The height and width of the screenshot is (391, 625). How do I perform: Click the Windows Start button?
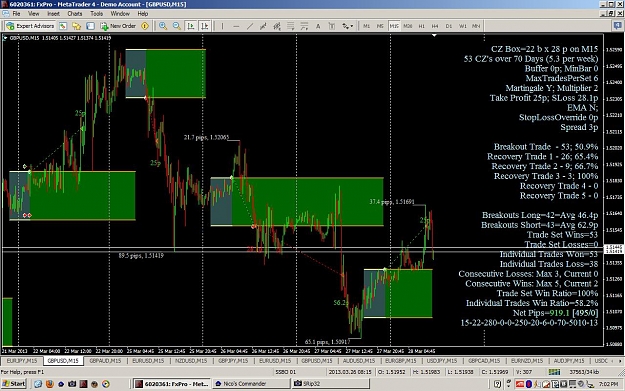click(x=14, y=383)
